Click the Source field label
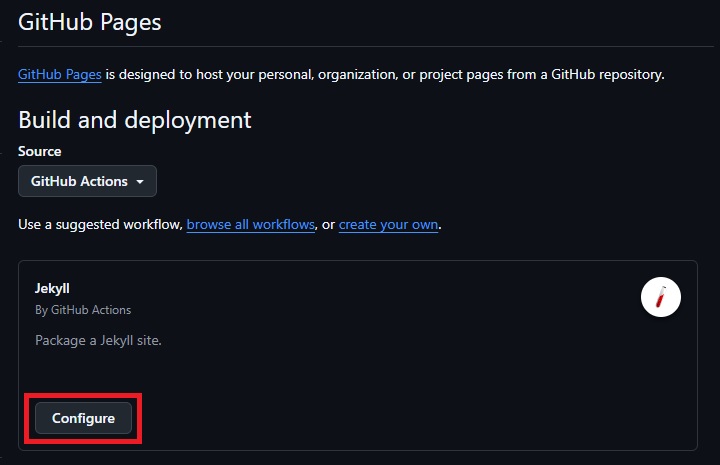The width and height of the screenshot is (720, 465). pyautogui.click(x=40, y=151)
